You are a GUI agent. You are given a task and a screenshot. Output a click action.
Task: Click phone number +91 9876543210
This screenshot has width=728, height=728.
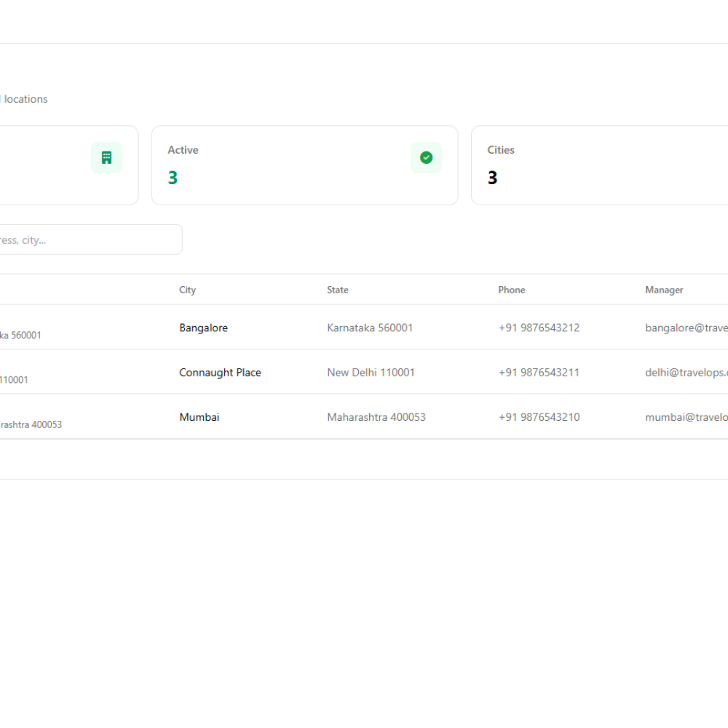(539, 417)
